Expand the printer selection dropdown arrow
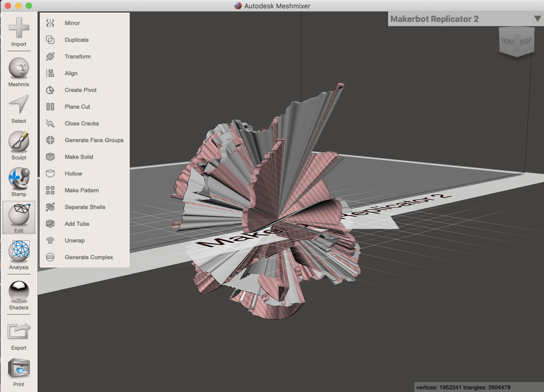The width and height of the screenshot is (544, 392). pyautogui.click(x=537, y=19)
